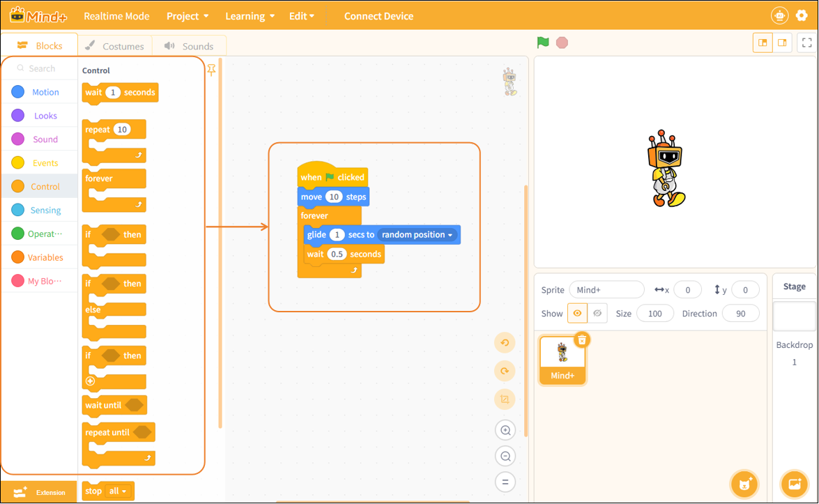819x504 pixels.
Task: Zoom out of the script workspace
Action: click(x=505, y=457)
